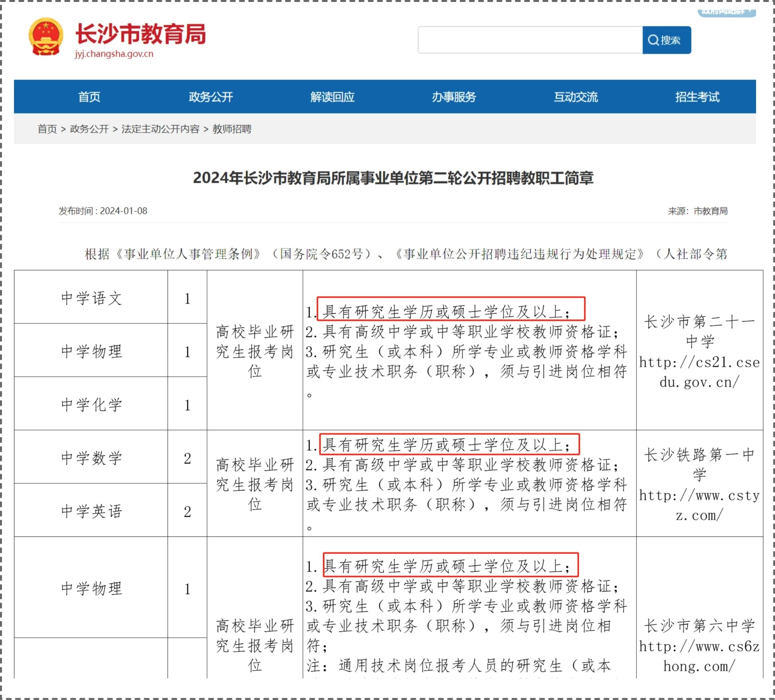Select 招生考试 in the navigation bar
Image resolution: width=775 pixels, height=700 pixels.
[x=697, y=97]
